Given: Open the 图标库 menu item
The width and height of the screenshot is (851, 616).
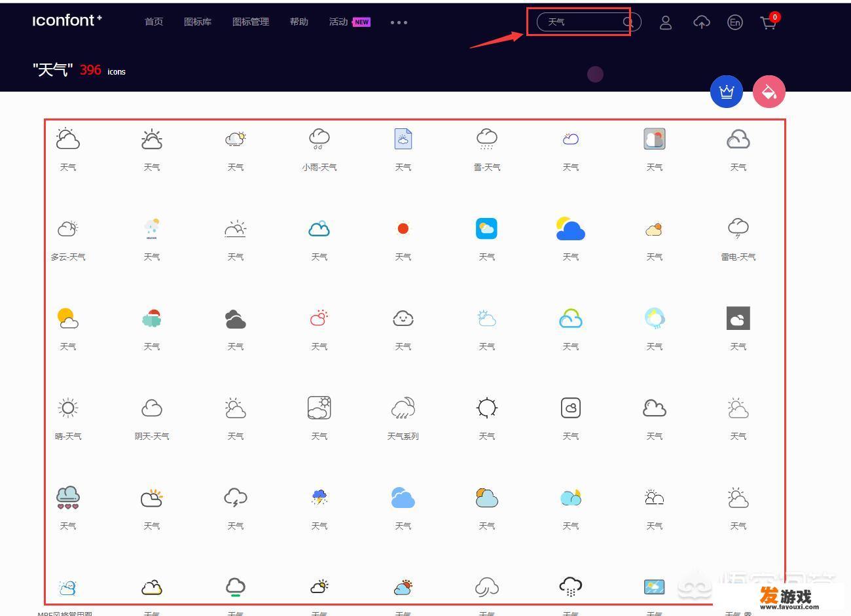Looking at the screenshot, I should (x=198, y=22).
